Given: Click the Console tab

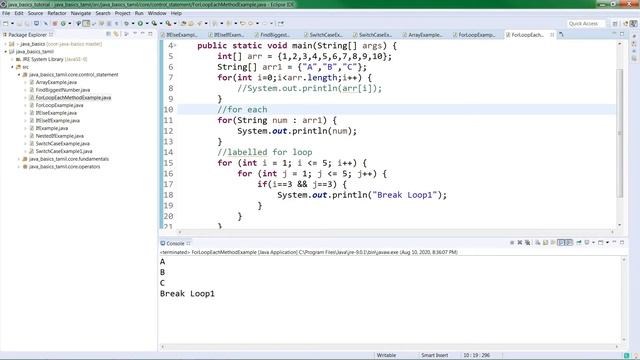Looking at the screenshot, I should point(176,243).
